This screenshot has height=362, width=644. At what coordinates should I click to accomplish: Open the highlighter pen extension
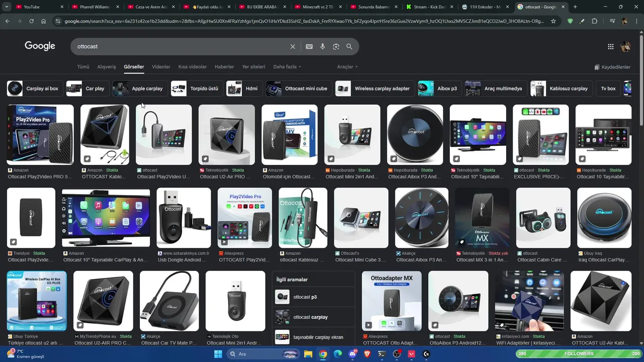pos(582,21)
